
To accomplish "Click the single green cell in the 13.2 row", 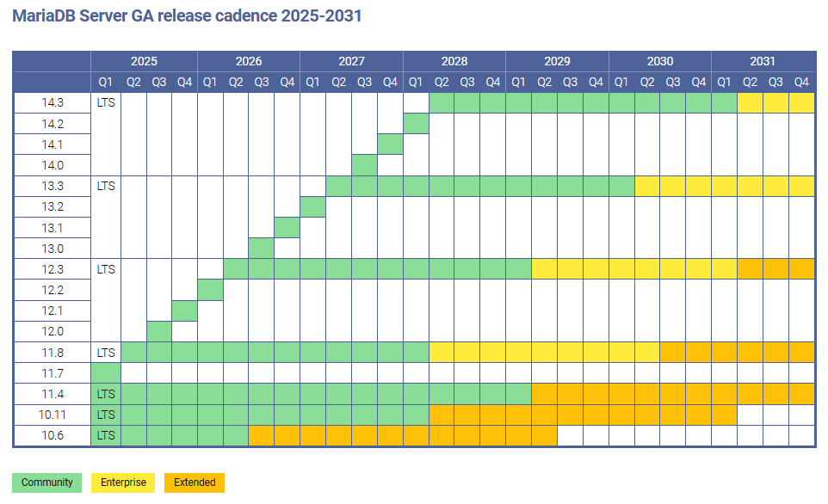I will (x=312, y=206).
